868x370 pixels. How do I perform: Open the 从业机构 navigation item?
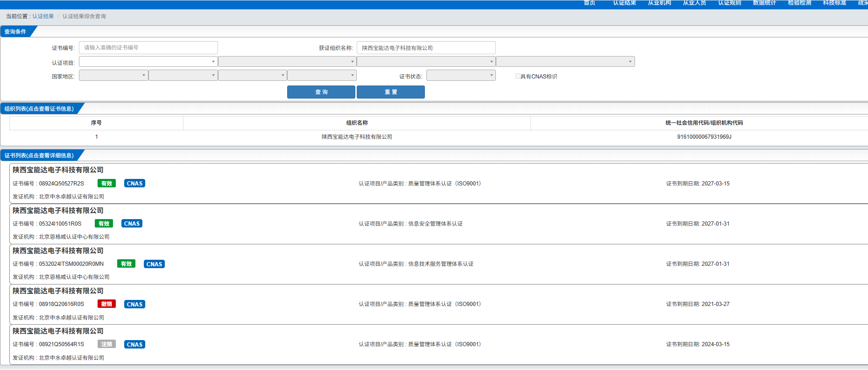click(659, 3)
